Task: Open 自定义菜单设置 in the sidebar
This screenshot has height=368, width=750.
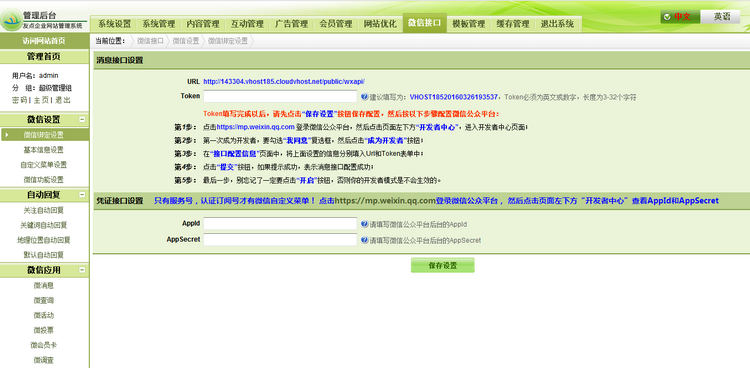Action: [44, 165]
